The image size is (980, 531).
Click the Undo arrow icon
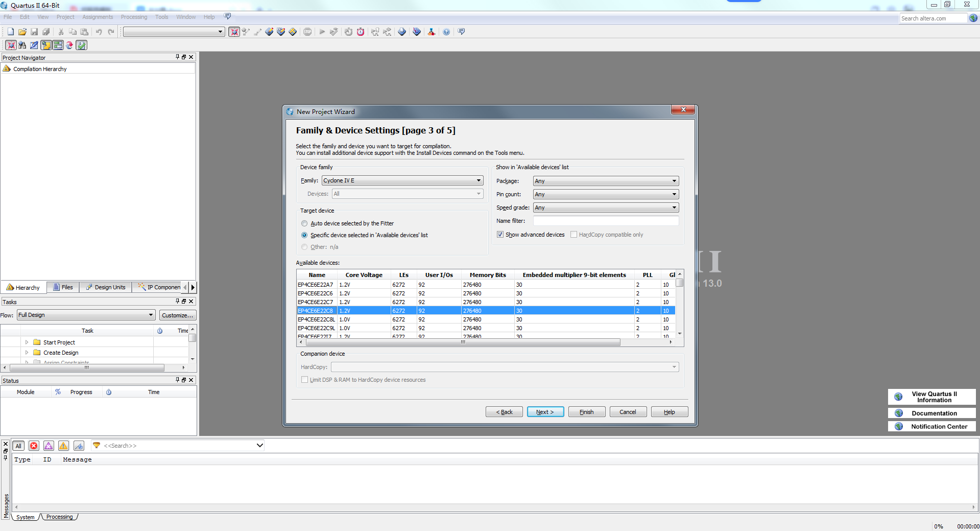tap(99, 32)
